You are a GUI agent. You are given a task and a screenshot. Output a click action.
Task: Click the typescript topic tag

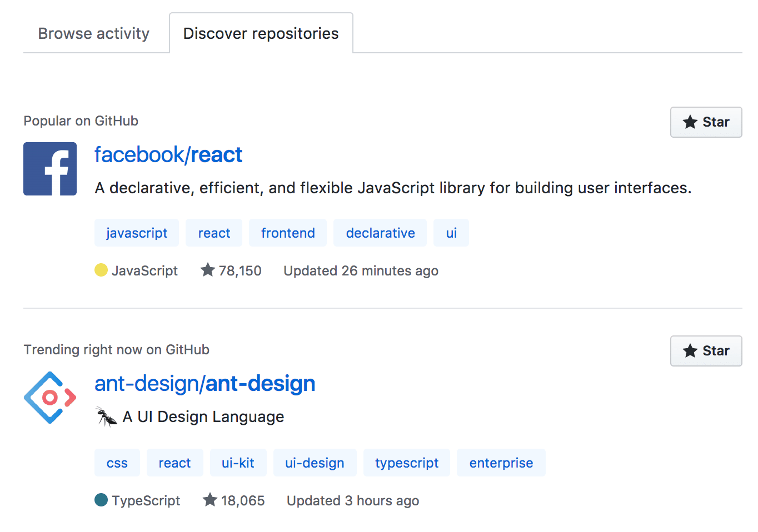pyautogui.click(x=407, y=463)
